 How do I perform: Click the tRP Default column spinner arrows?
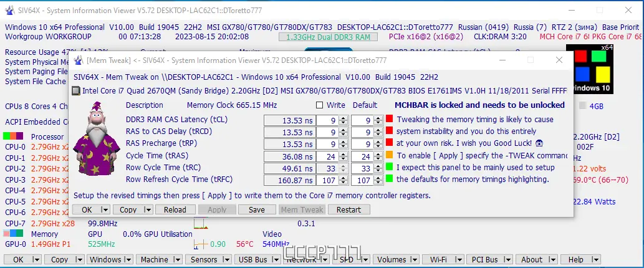click(378, 145)
